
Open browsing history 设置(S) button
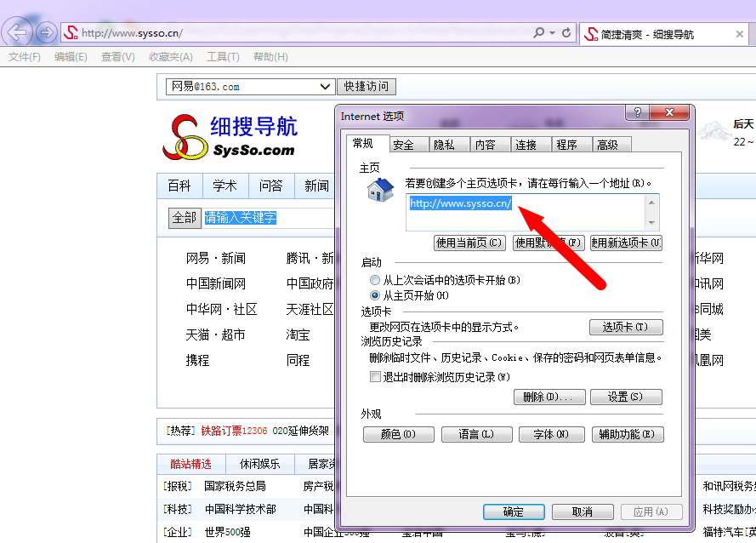pyautogui.click(x=626, y=397)
